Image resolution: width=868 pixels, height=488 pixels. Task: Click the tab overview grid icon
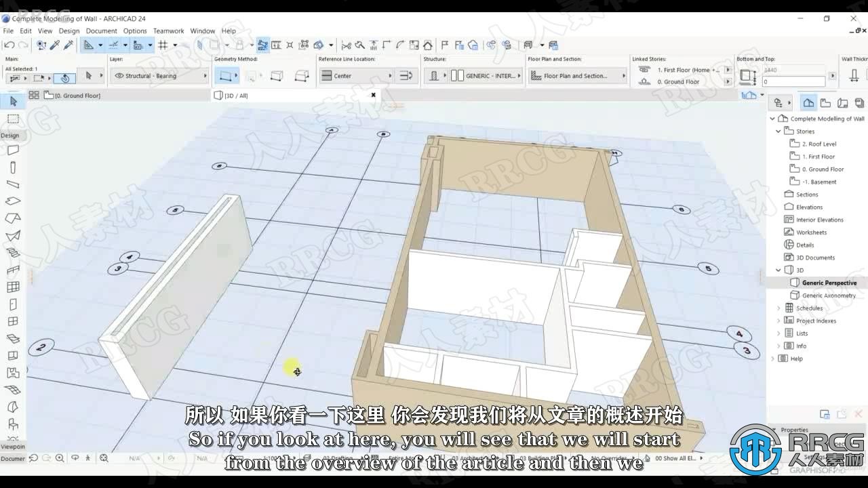(33, 96)
